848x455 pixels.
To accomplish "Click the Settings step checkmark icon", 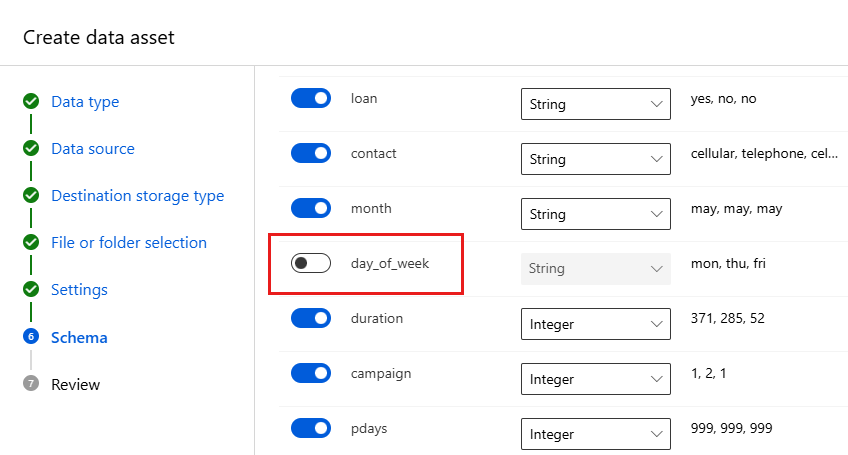I will pos(31,290).
